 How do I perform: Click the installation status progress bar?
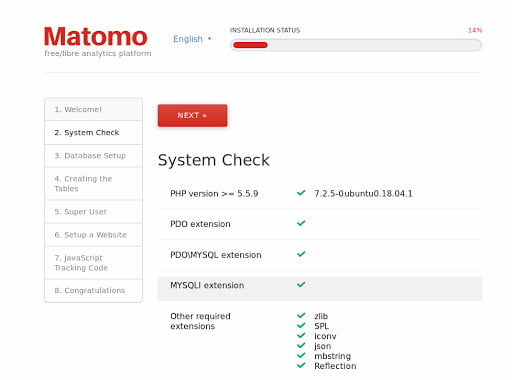point(356,45)
